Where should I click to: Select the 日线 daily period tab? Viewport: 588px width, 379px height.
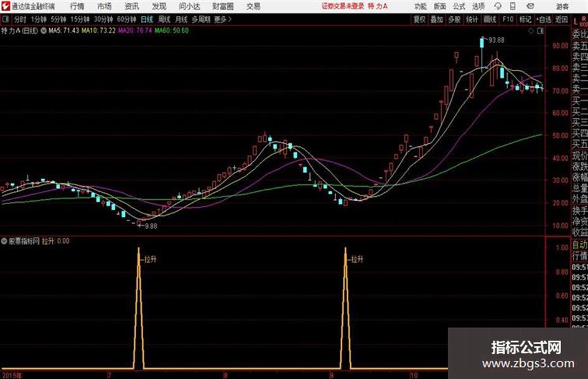click(x=147, y=19)
